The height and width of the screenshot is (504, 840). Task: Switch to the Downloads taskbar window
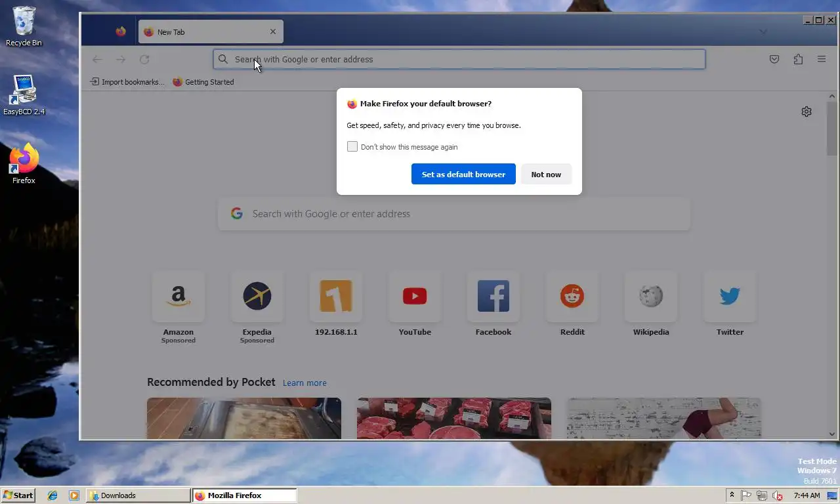point(138,495)
